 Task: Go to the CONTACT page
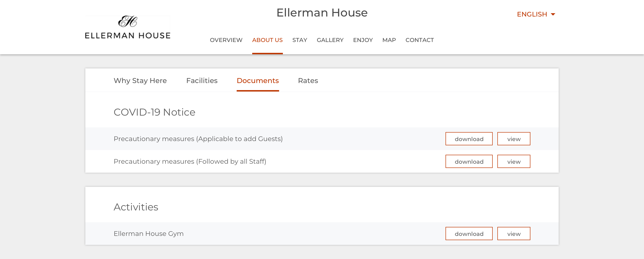(x=420, y=40)
